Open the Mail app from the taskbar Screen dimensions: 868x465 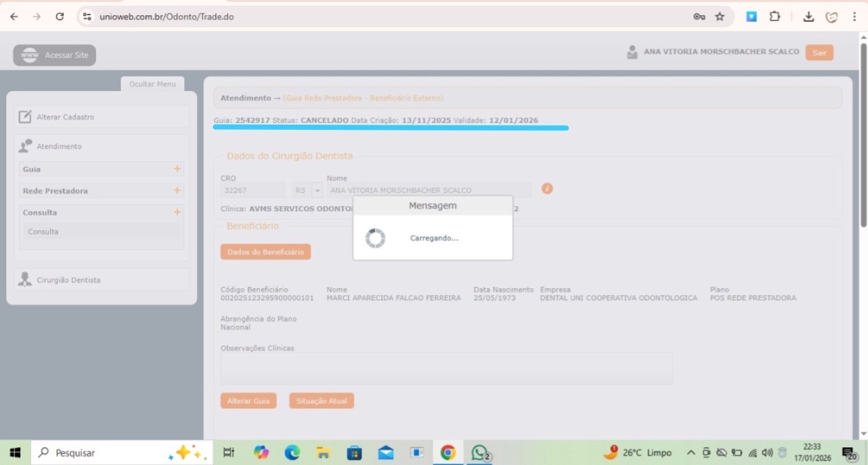pyautogui.click(x=386, y=453)
